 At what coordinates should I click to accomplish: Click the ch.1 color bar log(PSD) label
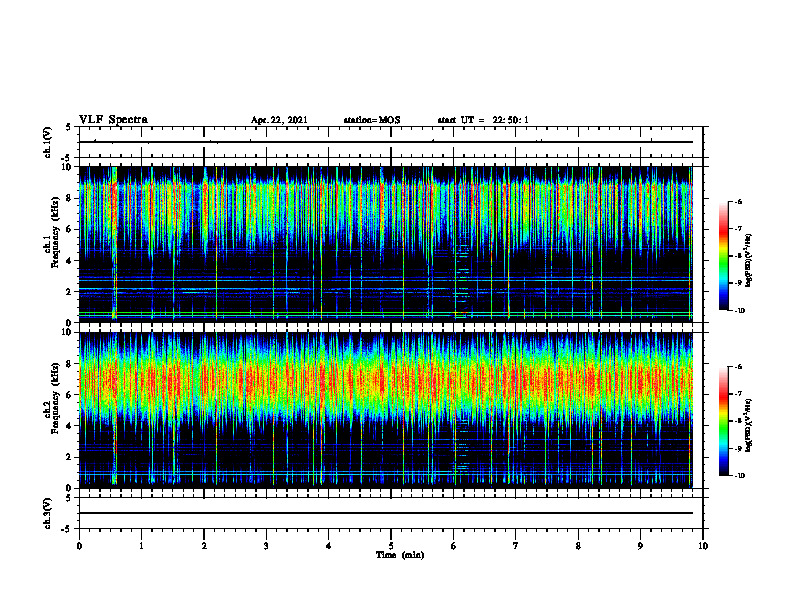(749, 260)
